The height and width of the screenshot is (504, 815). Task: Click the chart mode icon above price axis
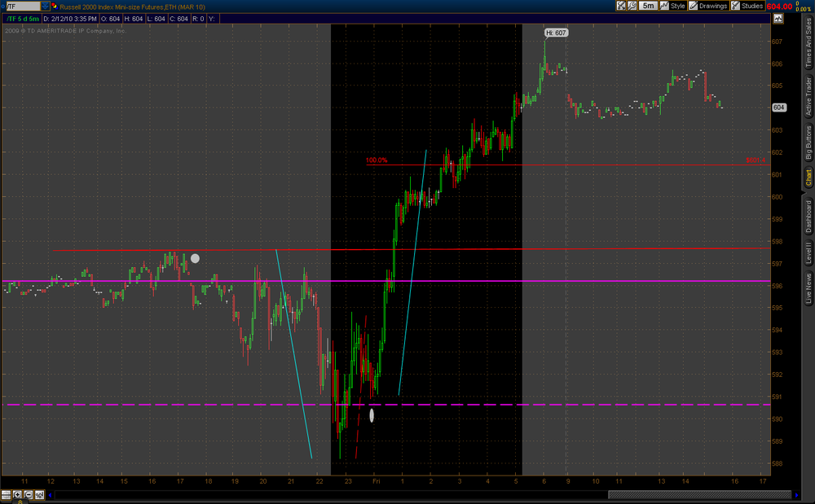tap(778, 19)
